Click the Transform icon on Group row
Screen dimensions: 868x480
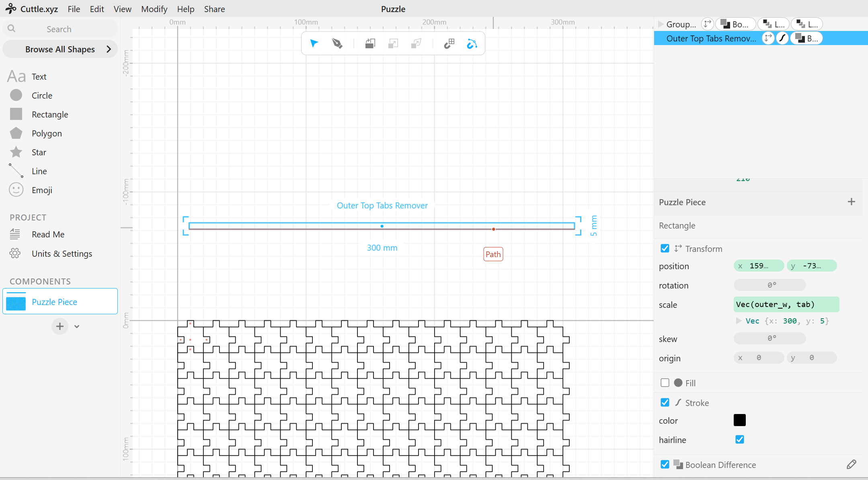707,24
